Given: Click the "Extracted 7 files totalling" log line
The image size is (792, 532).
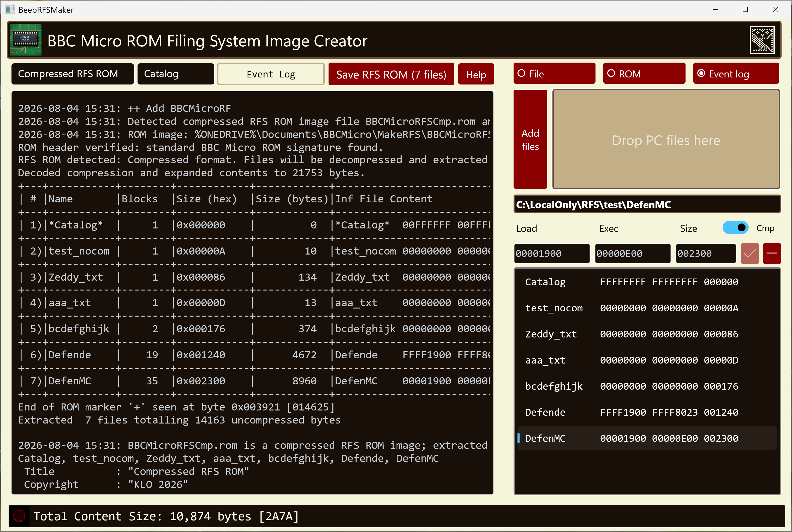Looking at the screenshot, I should point(179,420).
